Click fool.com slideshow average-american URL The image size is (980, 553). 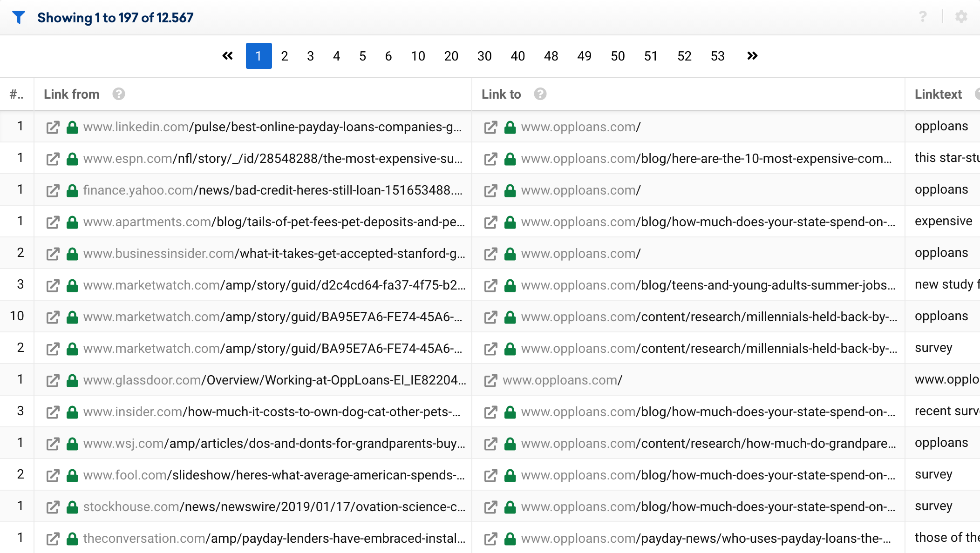[x=274, y=475]
